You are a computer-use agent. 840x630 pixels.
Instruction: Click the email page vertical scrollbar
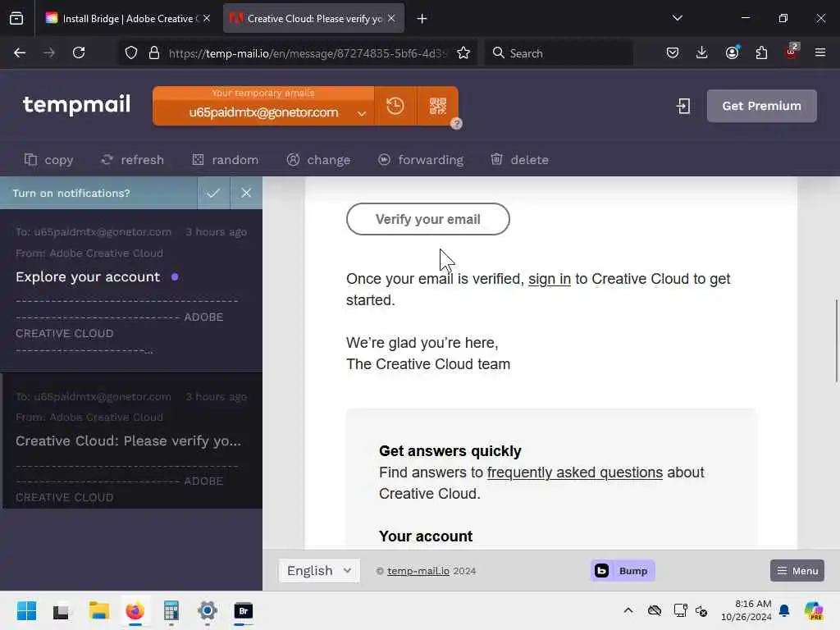point(836,340)
